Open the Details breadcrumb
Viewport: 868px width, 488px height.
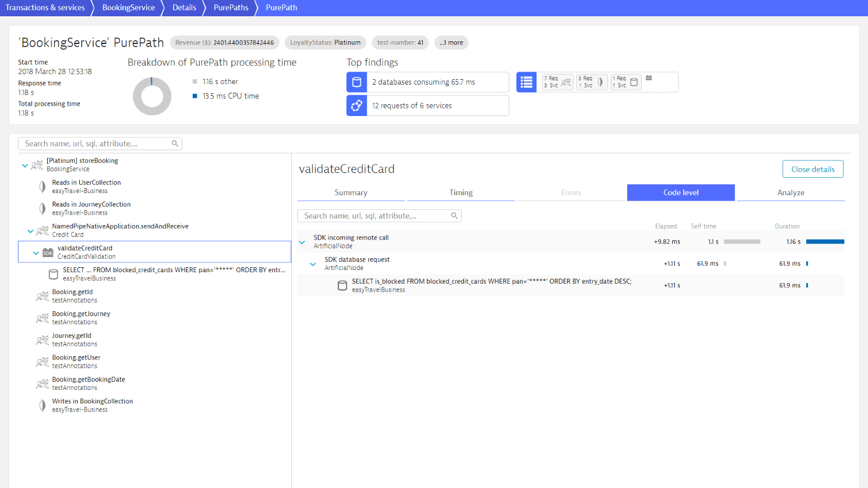(184, 8)
